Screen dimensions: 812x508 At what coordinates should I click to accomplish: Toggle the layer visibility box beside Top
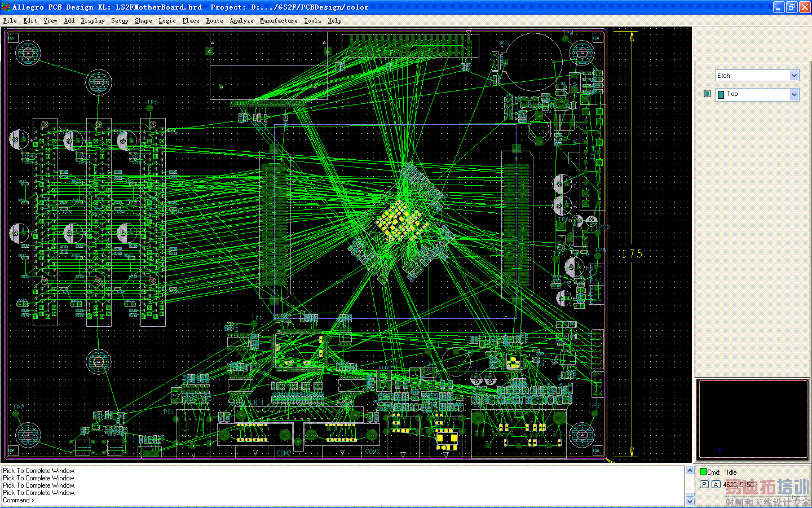click(707, 93)
